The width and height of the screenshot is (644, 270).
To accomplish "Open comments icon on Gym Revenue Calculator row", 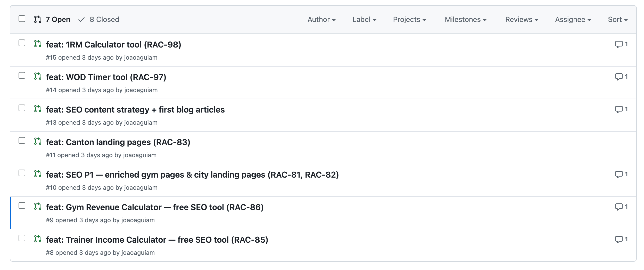I will [x=619, y=207].
